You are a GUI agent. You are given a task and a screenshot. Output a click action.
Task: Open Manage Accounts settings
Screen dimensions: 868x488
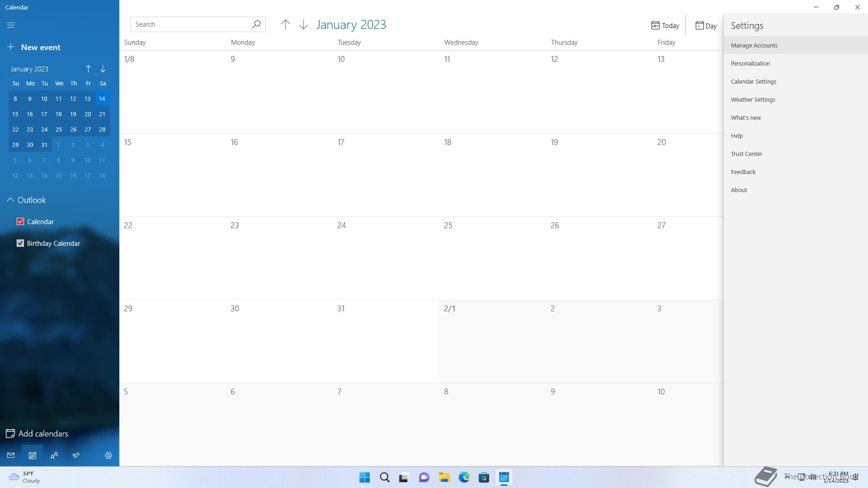click(x=796, y=45)
